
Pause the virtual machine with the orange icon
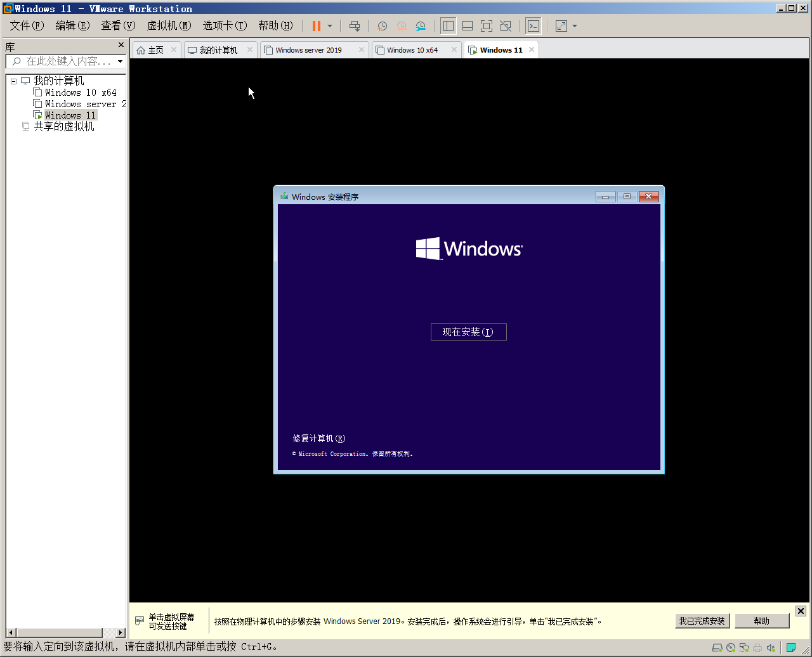[x=316, y=26]
